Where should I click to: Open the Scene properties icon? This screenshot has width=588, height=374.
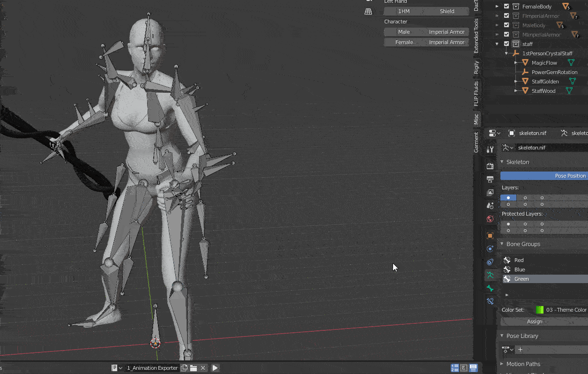pyautogui.click(x=490, y=205)
